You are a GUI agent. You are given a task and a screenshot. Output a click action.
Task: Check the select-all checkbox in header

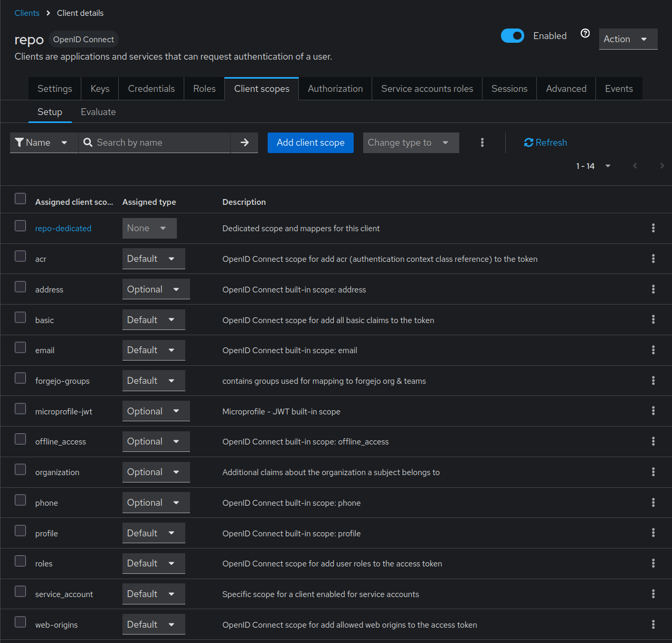[x=21, y=198]
